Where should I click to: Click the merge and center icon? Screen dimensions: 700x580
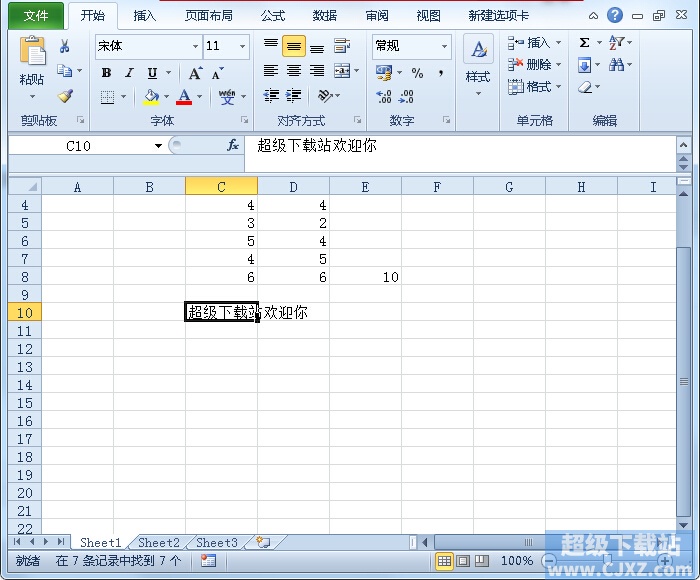(x=342, y=71)
